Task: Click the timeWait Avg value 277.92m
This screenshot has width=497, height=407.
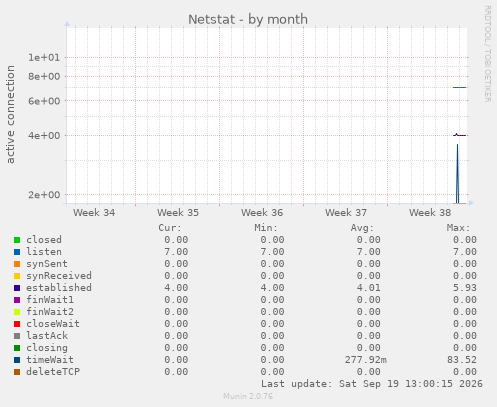Action: tap(366, 360)
